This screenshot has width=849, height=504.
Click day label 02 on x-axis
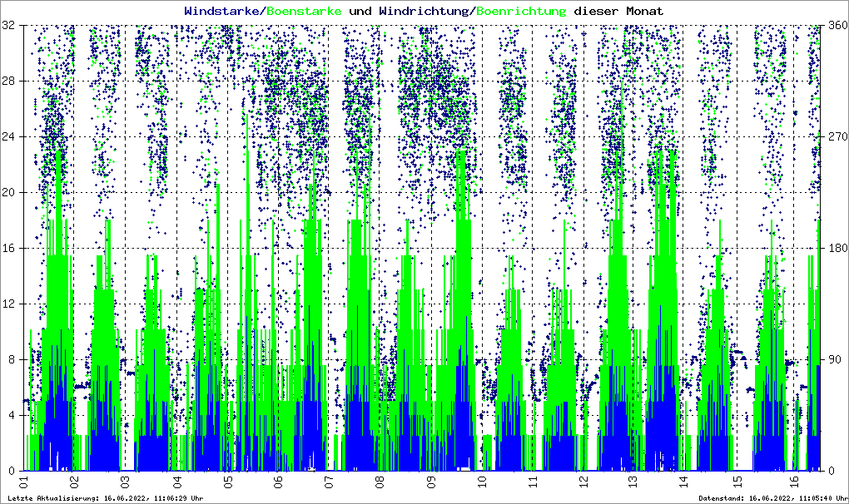(74, 480)
